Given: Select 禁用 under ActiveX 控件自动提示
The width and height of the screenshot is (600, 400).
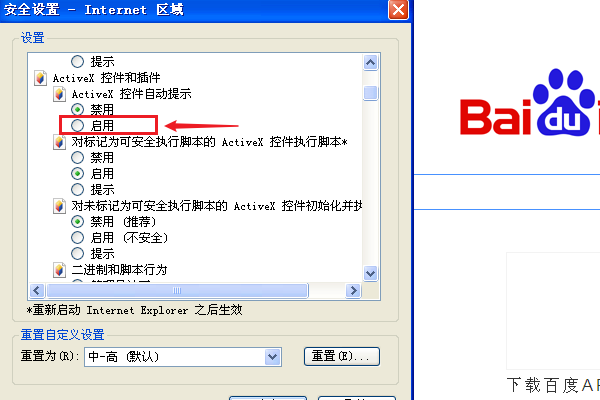Looking at the screenshot, I should pyautogui.click(x=77, y=109).
